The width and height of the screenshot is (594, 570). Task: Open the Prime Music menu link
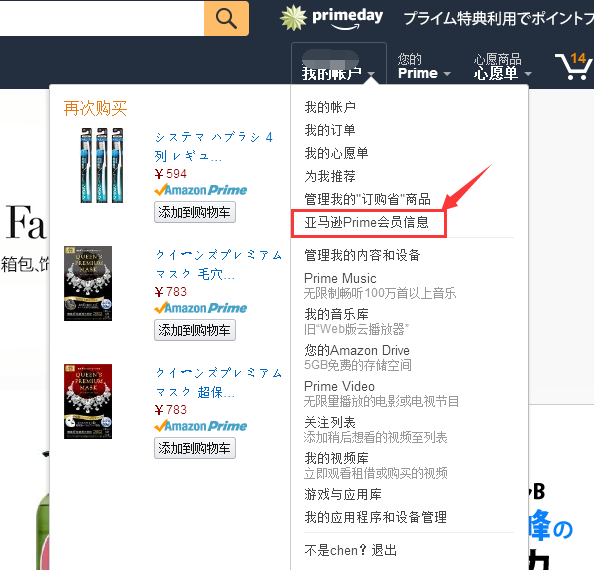coord(340,278)
